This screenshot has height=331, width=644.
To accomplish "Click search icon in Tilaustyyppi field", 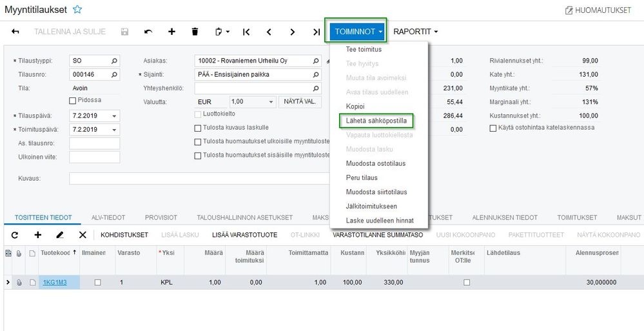I will point(115,61).
